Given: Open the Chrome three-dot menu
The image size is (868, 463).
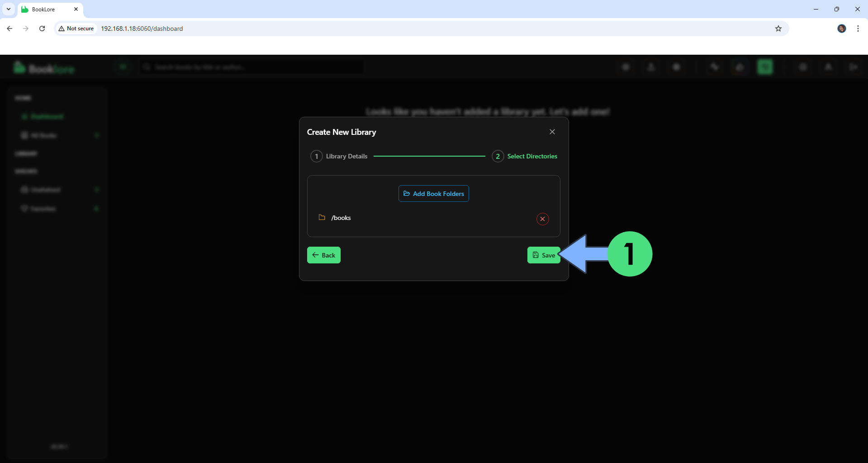Looking at the screenshot, I should pos(858,29).
